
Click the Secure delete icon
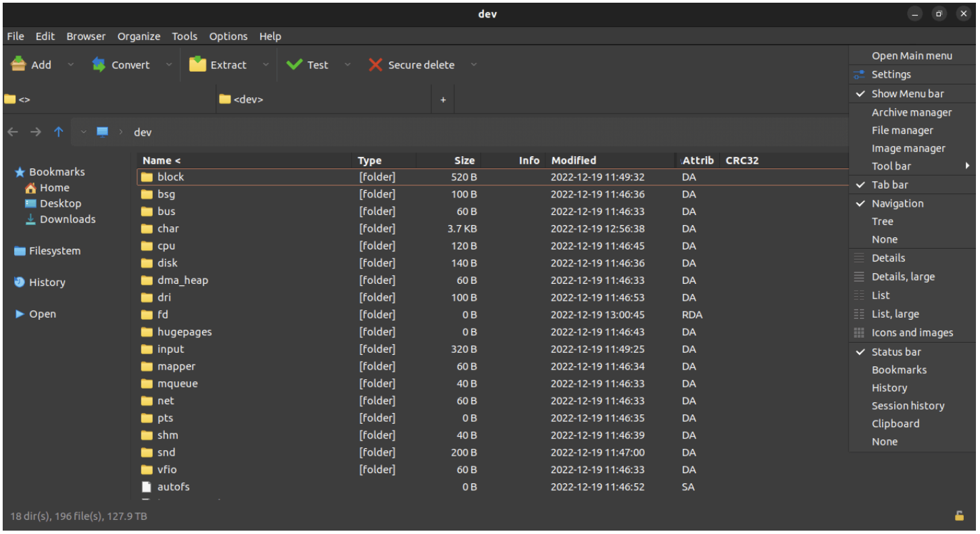tap(376, 64)
